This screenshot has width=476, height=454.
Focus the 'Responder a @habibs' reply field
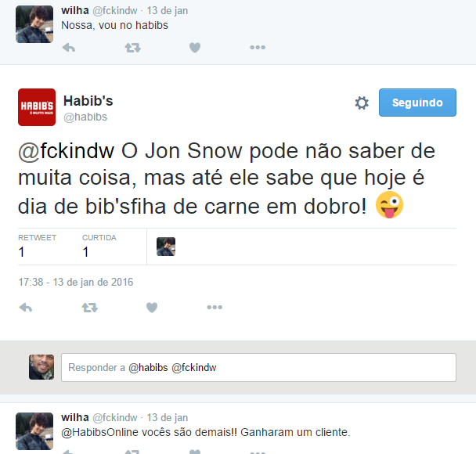(x=258, y=368)
